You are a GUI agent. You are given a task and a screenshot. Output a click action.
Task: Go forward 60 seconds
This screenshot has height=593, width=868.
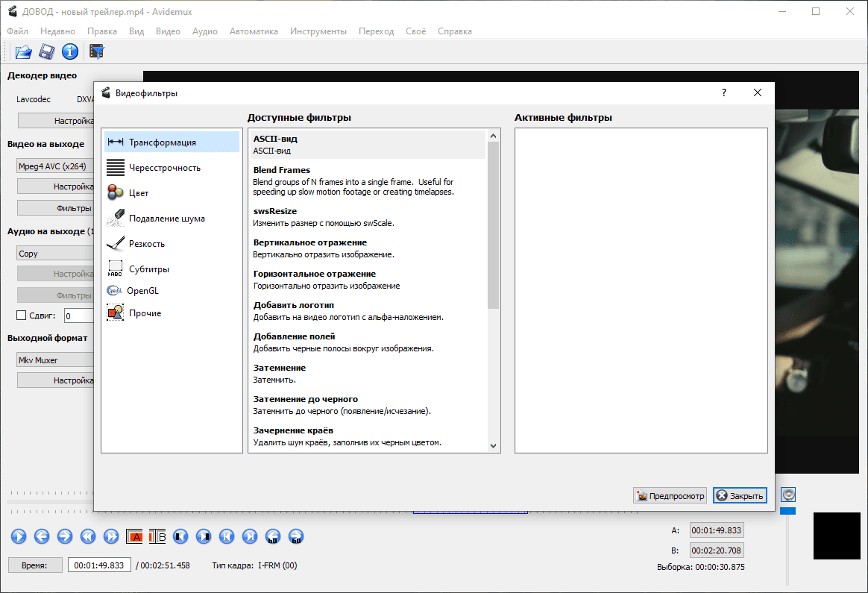click(296, 536)
